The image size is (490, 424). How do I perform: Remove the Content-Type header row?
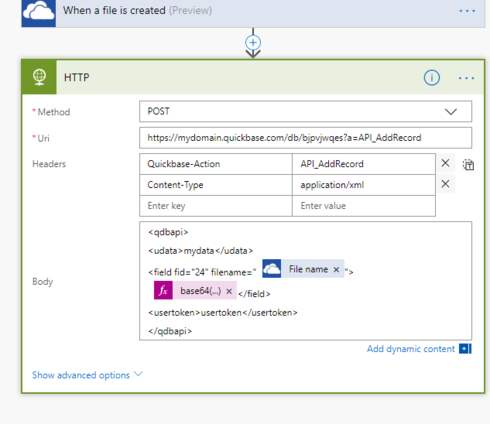(445, 184)
